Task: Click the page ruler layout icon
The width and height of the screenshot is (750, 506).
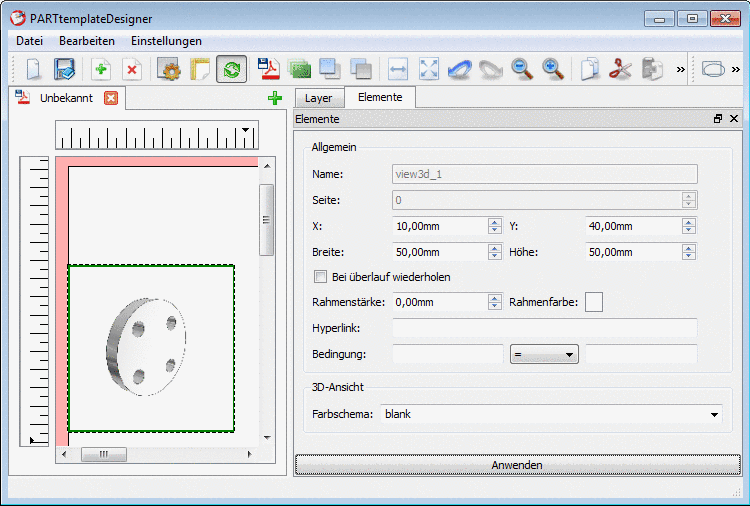Action: [x=200, y=69]
